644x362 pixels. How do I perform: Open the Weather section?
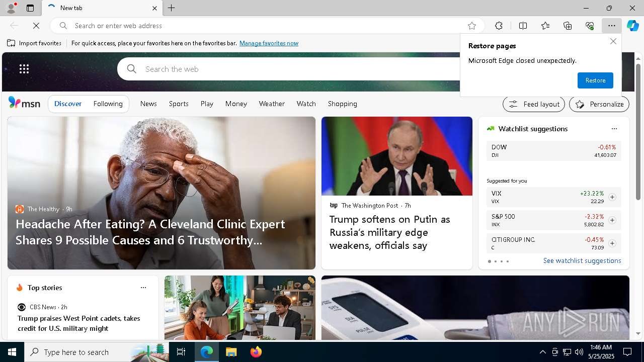click(x=272, y=104)
